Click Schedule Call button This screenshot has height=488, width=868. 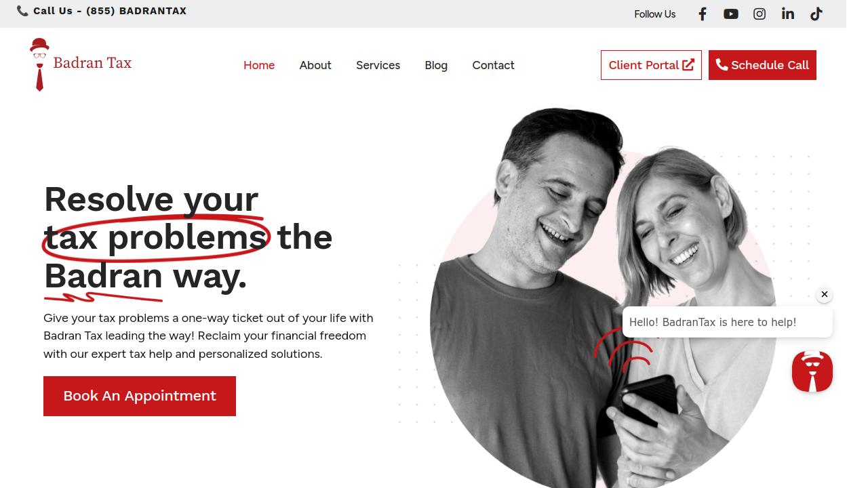click(762, 65)
